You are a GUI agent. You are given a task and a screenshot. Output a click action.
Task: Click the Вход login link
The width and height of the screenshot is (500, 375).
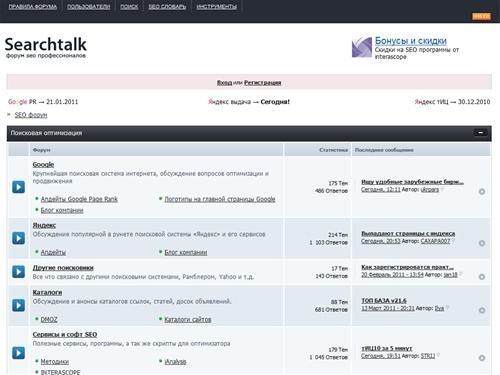(224, 83)
